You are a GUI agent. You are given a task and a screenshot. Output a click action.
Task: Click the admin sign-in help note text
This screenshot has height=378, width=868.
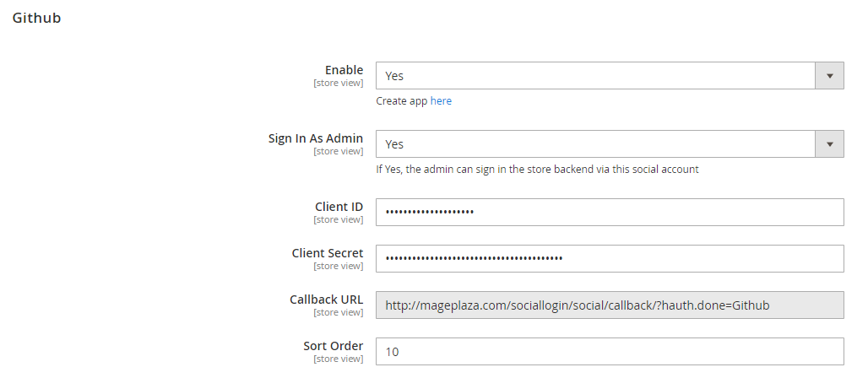537,169
